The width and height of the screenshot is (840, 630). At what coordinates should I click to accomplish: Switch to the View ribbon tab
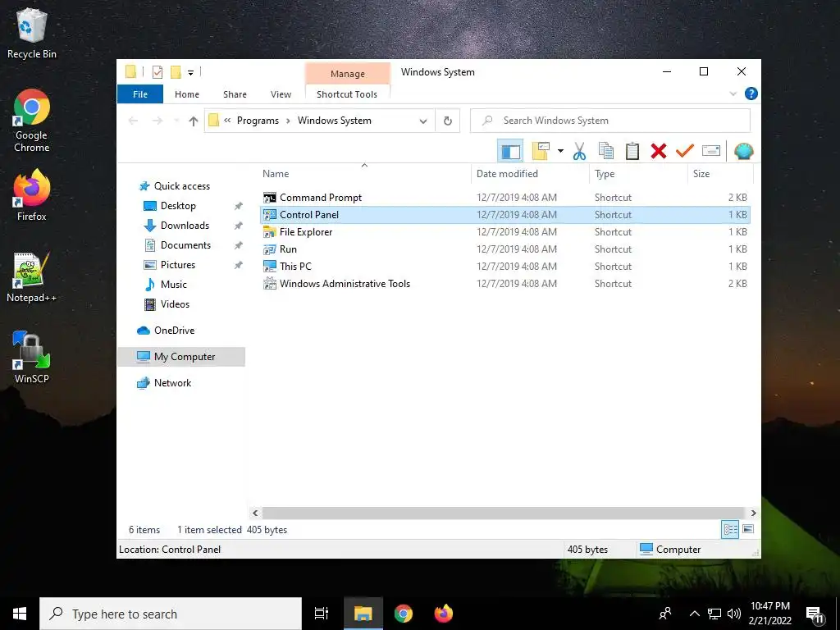coord(281,94)
